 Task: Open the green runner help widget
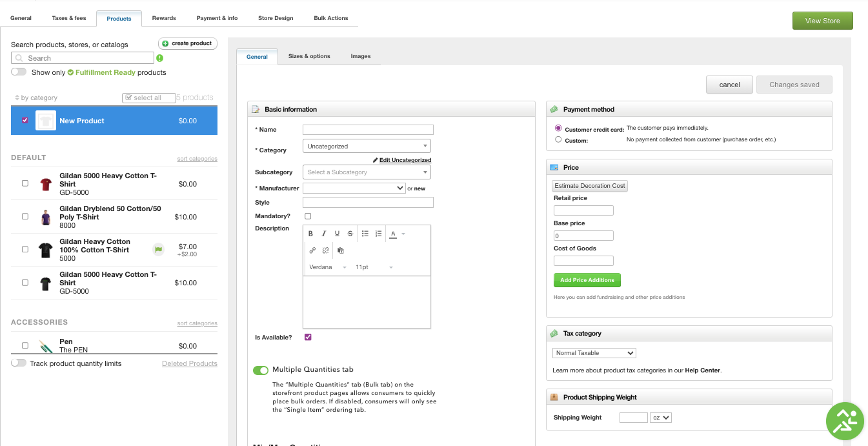(x=845, y=421)
